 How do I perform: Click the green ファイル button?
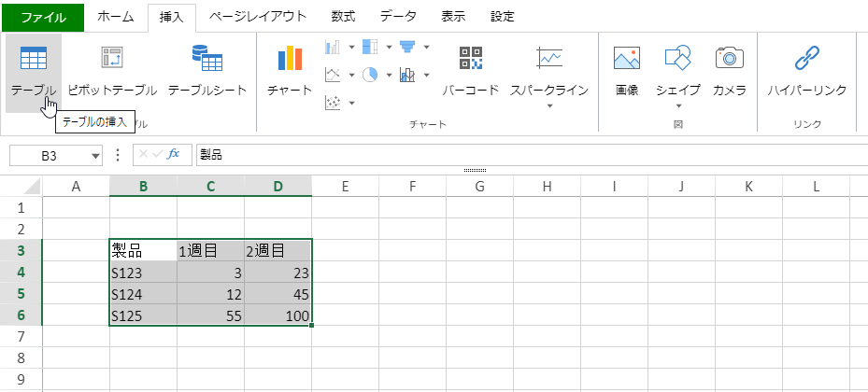pyautogui.click(x=43, y=16)
